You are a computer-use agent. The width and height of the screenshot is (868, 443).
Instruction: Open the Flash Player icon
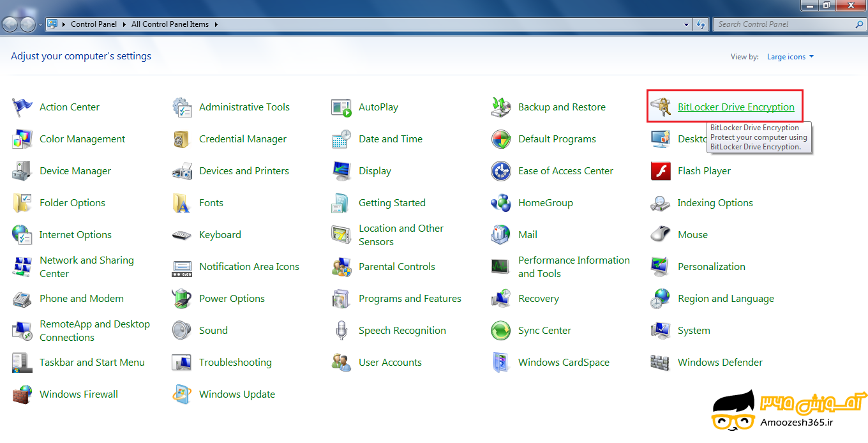(x=661, y=171)
